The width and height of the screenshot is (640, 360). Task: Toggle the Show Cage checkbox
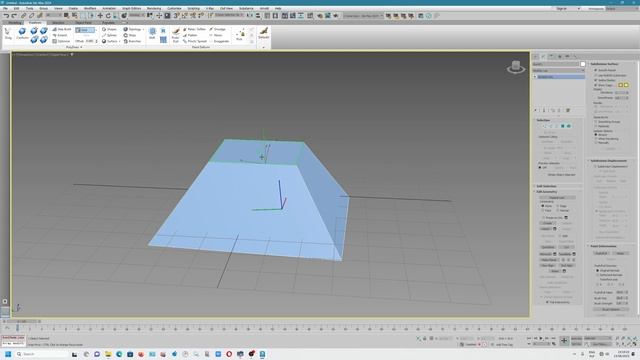click(x=596, y=85)
